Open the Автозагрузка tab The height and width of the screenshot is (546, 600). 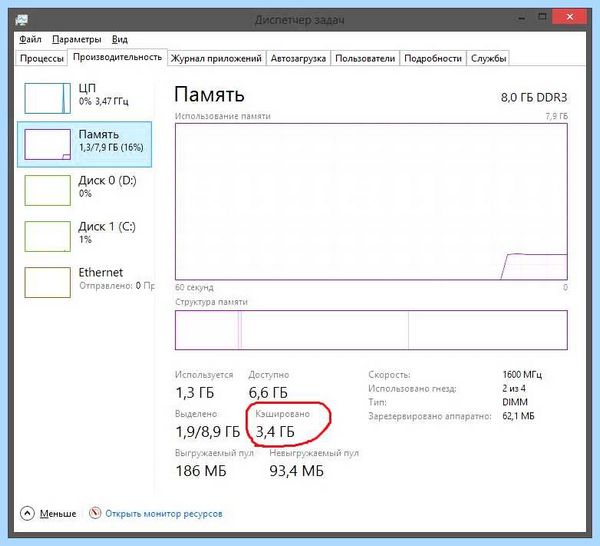tap(298, 59)
